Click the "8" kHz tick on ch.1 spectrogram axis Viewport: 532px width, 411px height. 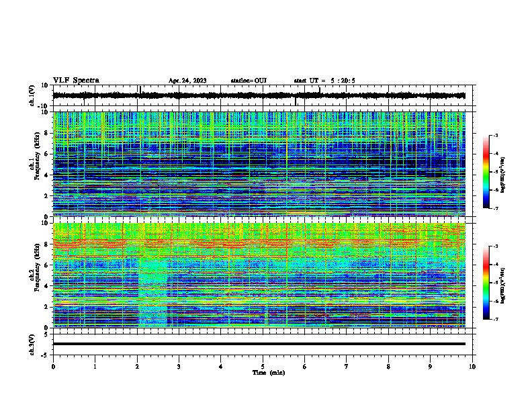click(x=46, y=133)
